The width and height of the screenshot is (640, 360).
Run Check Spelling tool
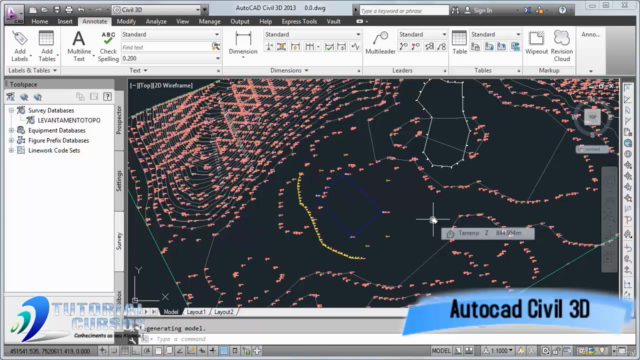[108, 46]
